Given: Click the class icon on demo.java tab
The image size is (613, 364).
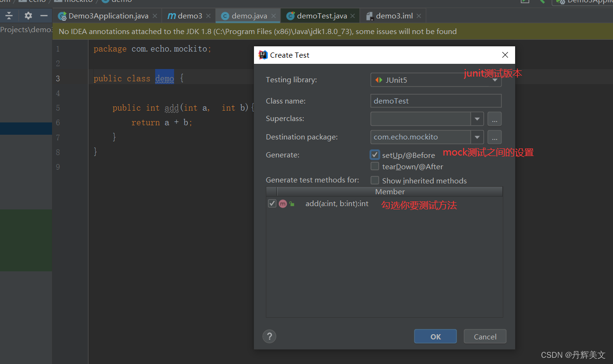Looking at the screenshot, I should (225, 16).
